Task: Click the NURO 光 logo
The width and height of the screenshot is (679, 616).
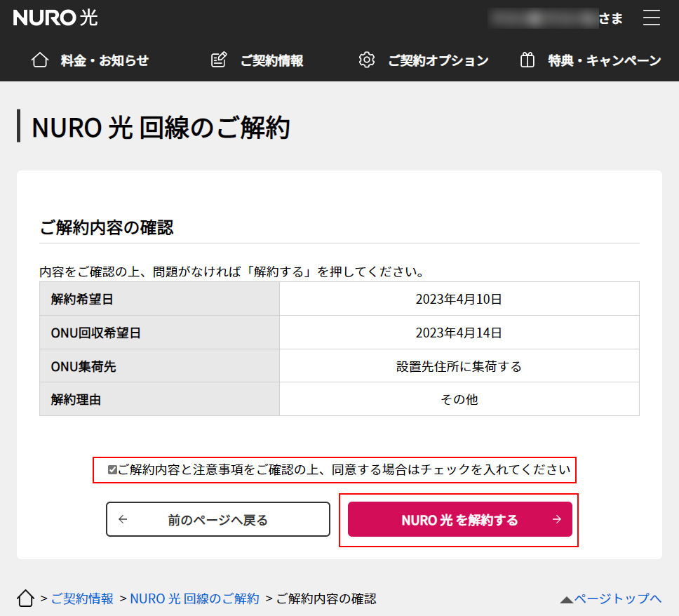Action: click(x=55, y=18)
